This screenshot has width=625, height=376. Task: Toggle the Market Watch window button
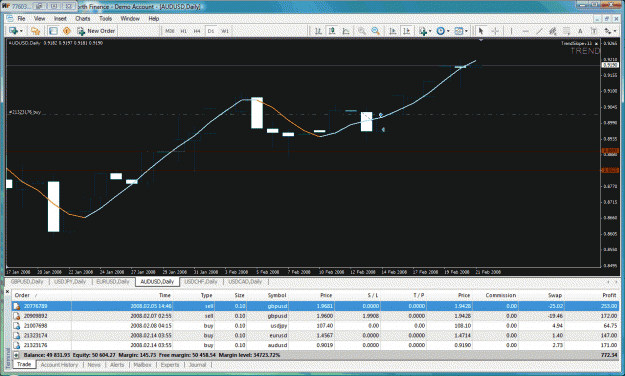53,31
